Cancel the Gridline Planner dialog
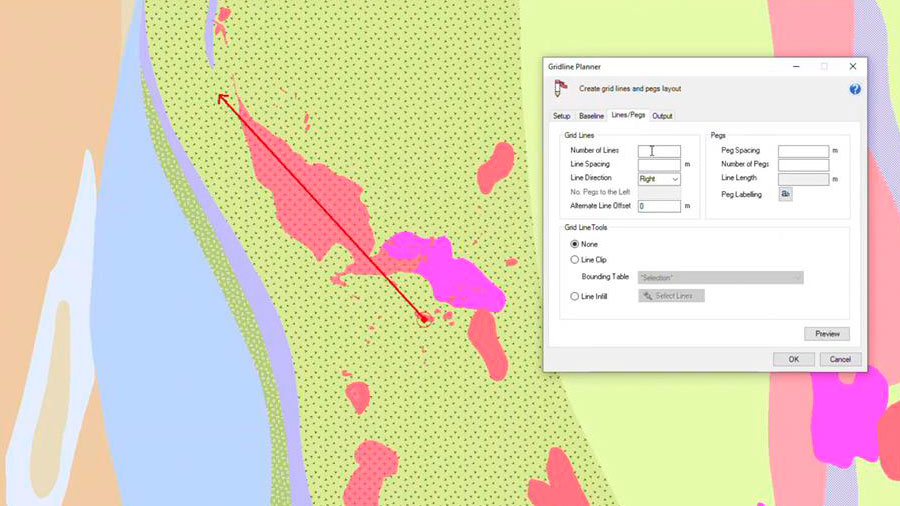900x506 pixels. coord(840,359)
